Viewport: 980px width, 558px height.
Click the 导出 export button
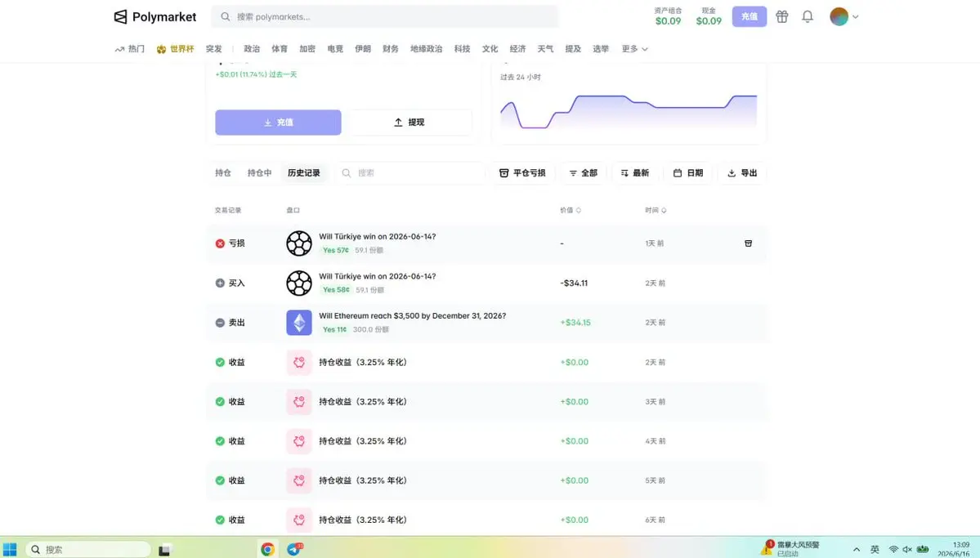[742, 173]
